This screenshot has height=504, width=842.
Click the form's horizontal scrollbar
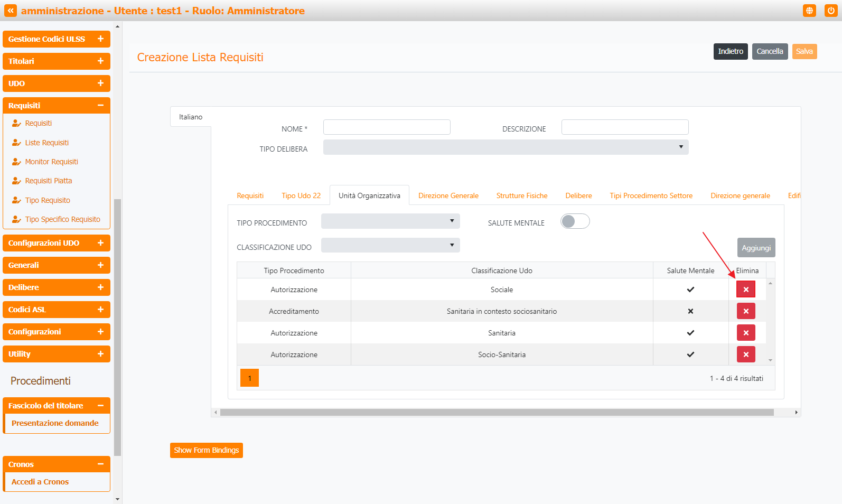click(497, 412)
